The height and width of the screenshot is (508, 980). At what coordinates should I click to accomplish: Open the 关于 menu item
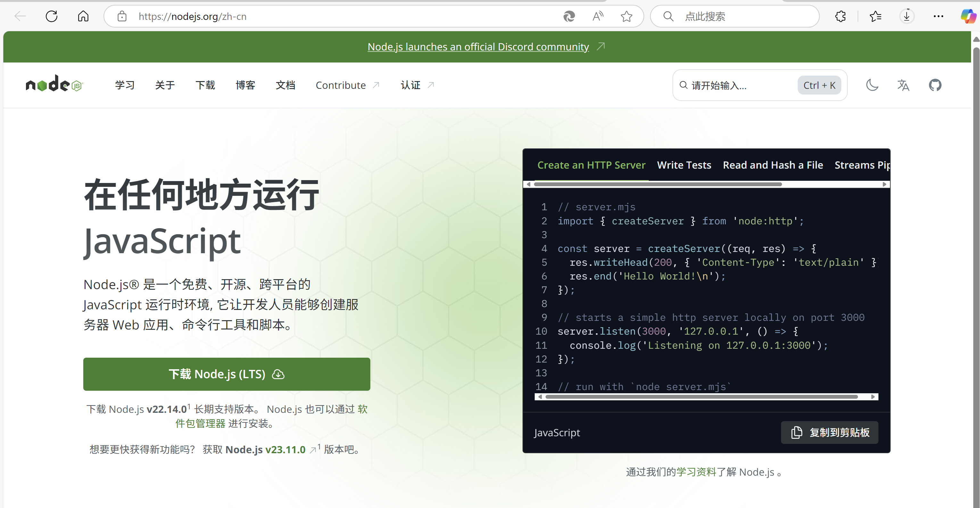coord(165,85)
